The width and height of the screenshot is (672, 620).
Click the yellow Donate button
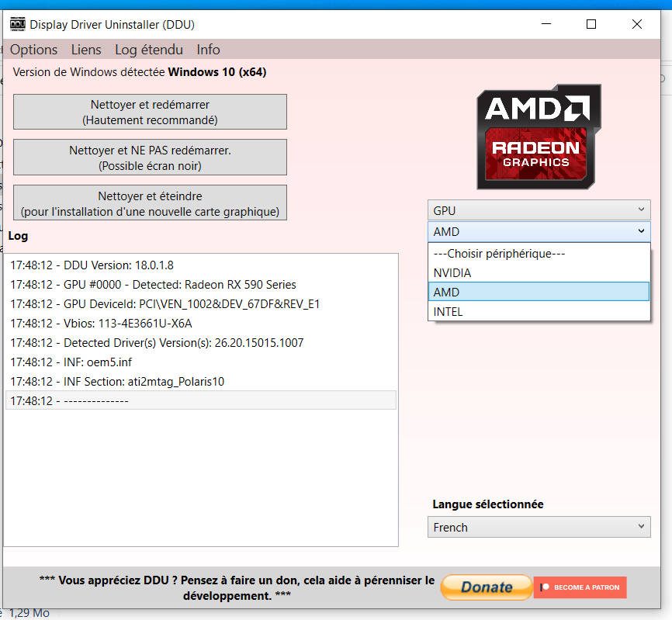[x=486, y=587]
